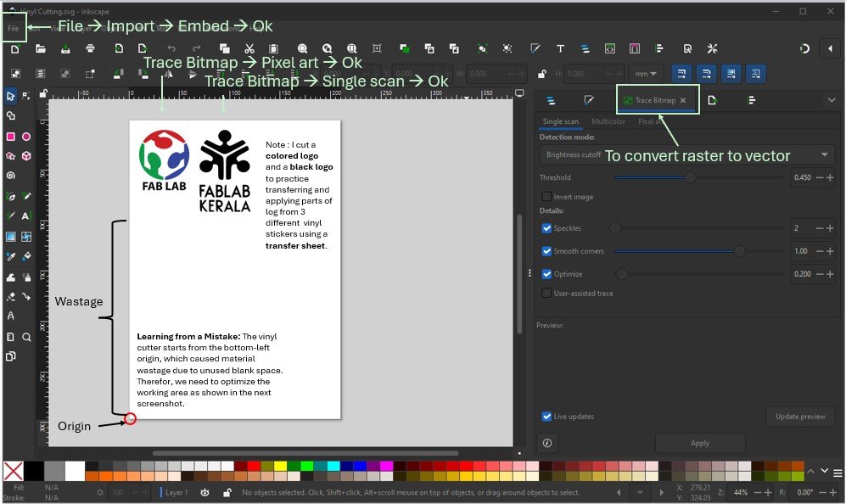The height and width of the screenshot is (504, 846).
Task: Click the Save document icon
Action: click(65, 48)
